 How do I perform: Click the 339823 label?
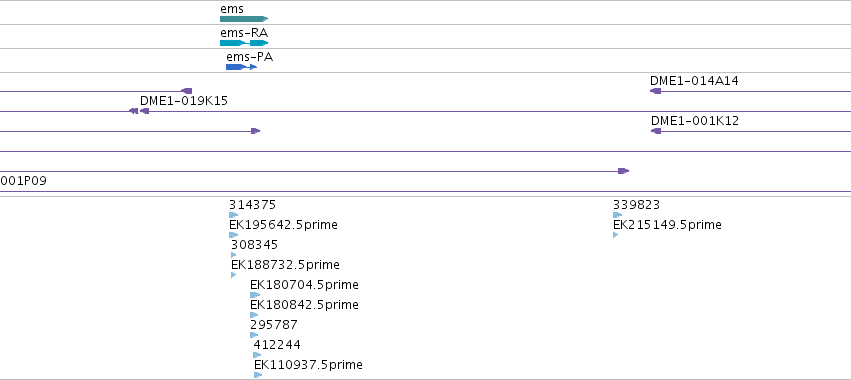(x=637, y=205)
